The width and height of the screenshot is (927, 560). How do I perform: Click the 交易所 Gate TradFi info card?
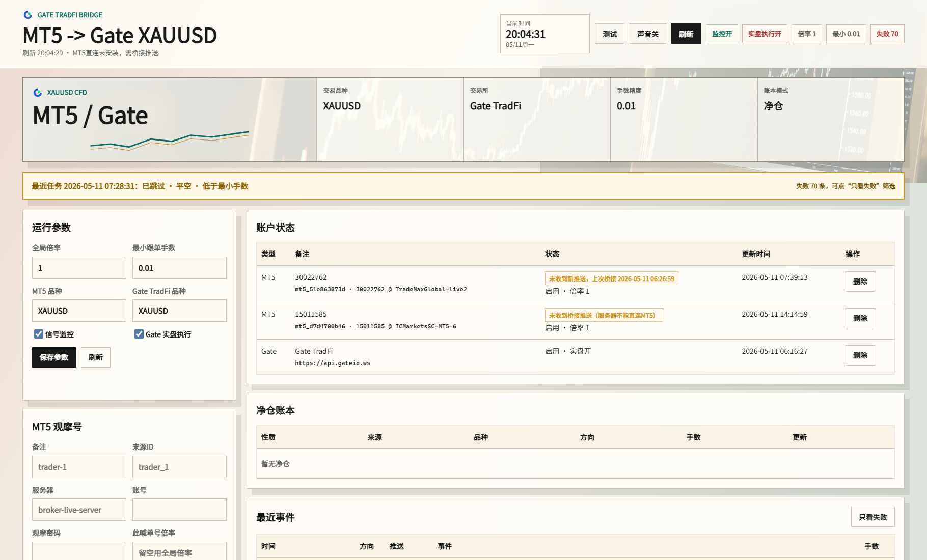(537, 120)
